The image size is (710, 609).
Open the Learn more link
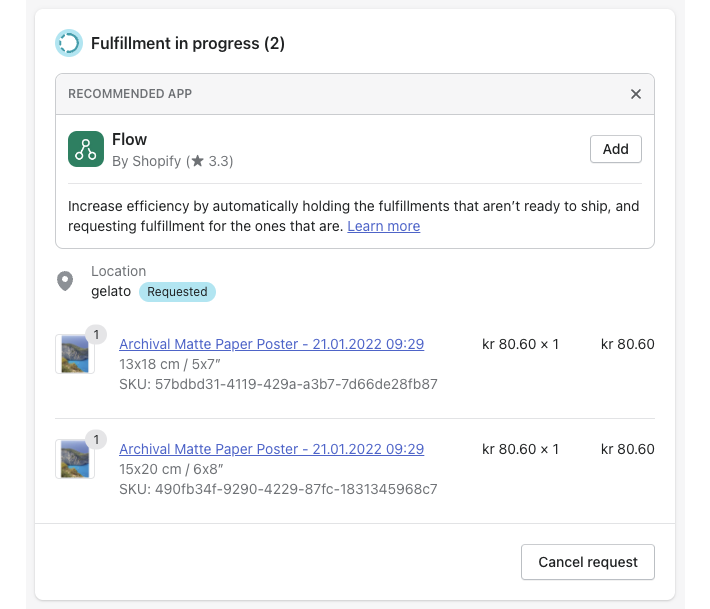pos(384,226)
